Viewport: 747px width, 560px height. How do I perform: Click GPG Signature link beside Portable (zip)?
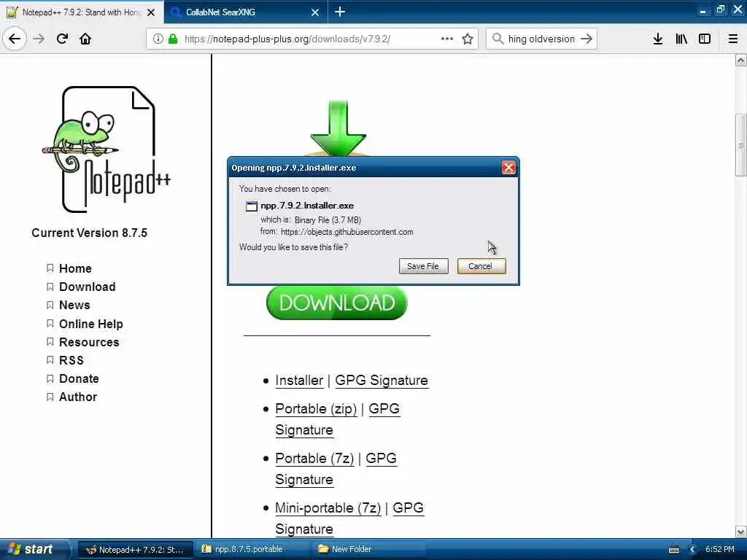pos(384,409)
